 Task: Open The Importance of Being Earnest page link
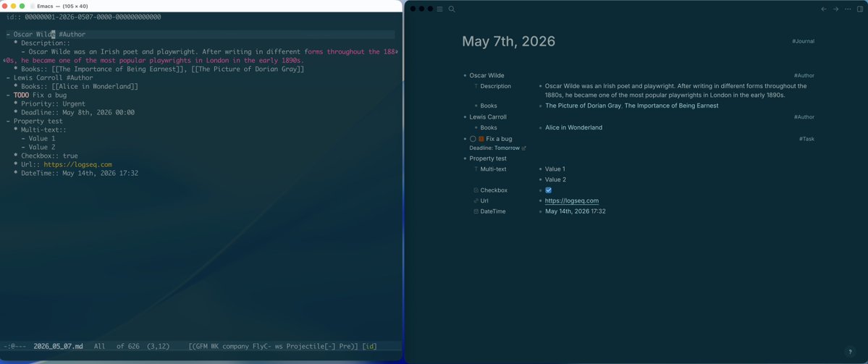pos(672,106)
